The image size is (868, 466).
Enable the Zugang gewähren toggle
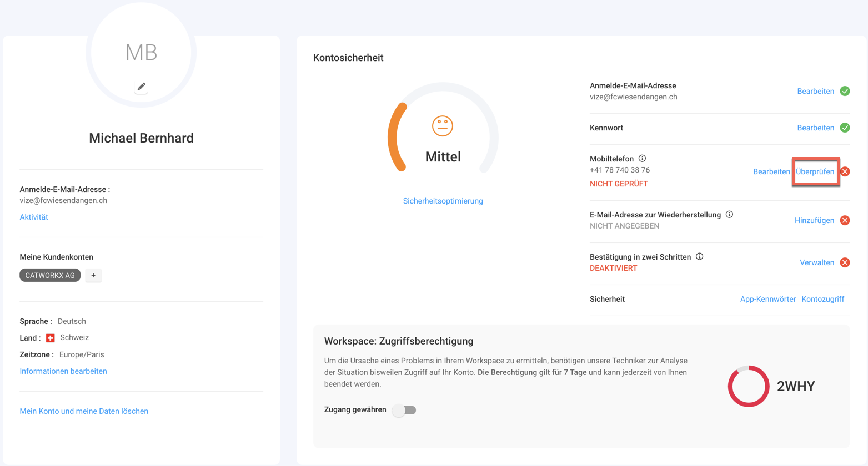[x=404, y=410]
